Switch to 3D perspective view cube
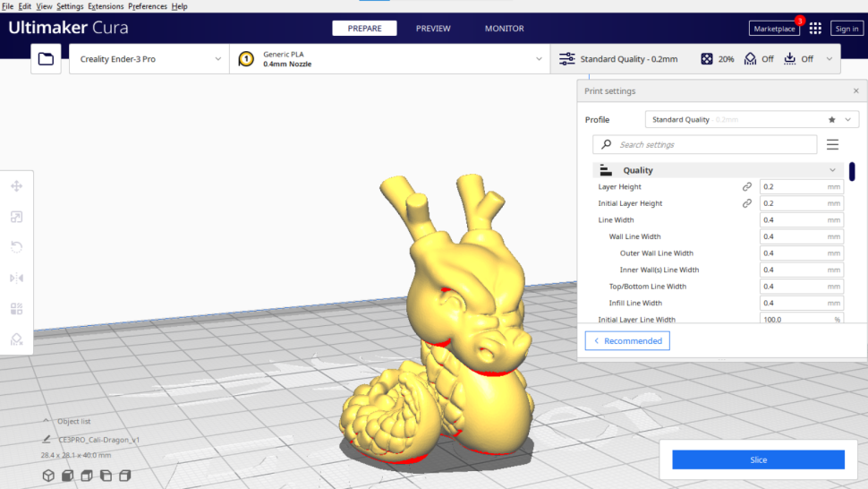The image size is (868, 489). tap(48, 476)
